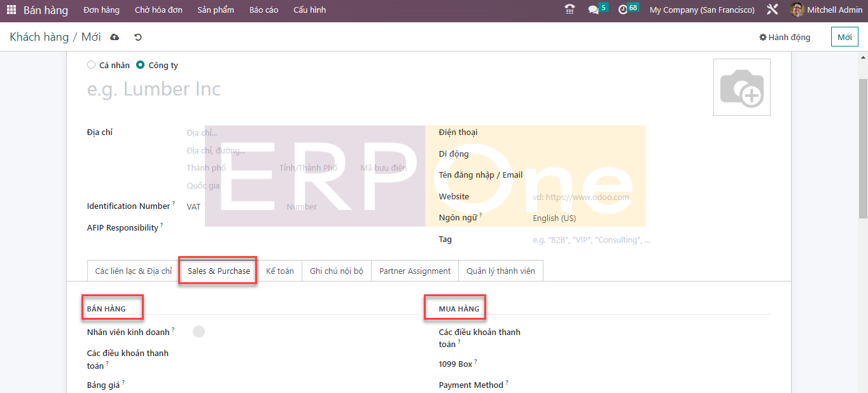Click the cloud save icon

click(x=115, y=38)
